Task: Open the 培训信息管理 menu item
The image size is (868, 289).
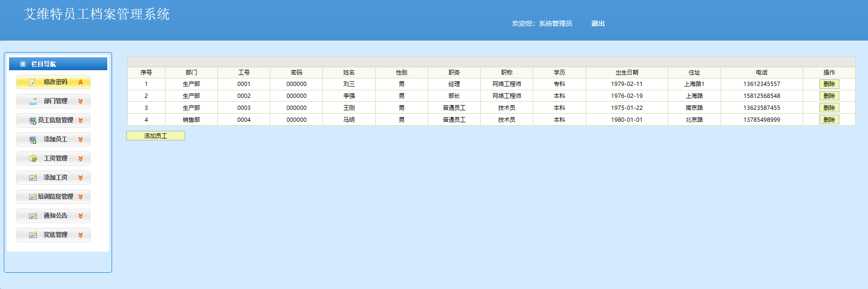Action: coord(53,197)
